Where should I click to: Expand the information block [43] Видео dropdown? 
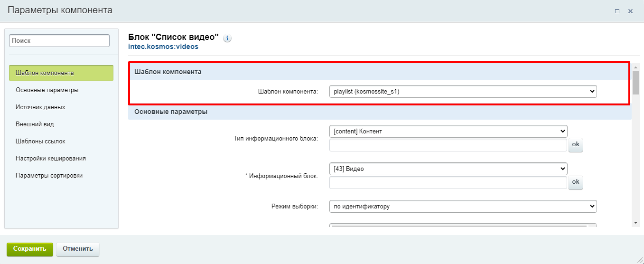click(448, 169)
